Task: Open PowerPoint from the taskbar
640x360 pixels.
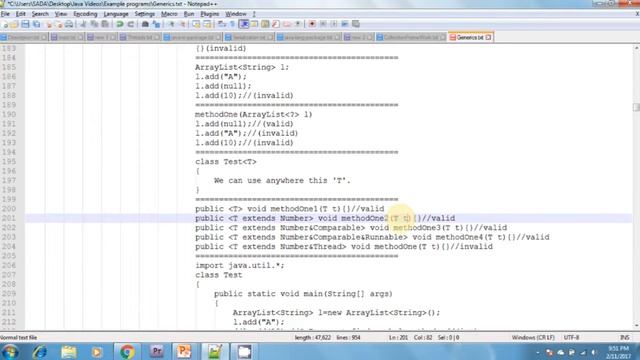Action: click(x=184, y=351)
